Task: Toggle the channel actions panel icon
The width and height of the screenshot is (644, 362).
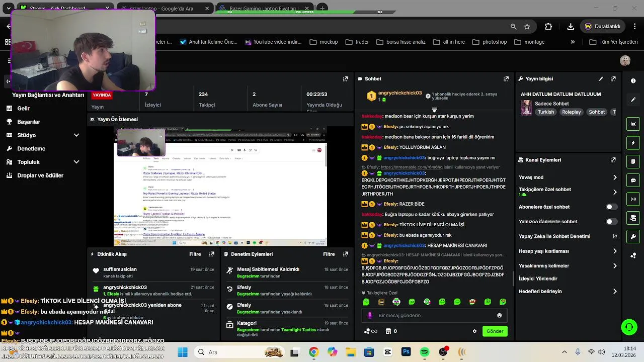Action: [x=633, y=218]
